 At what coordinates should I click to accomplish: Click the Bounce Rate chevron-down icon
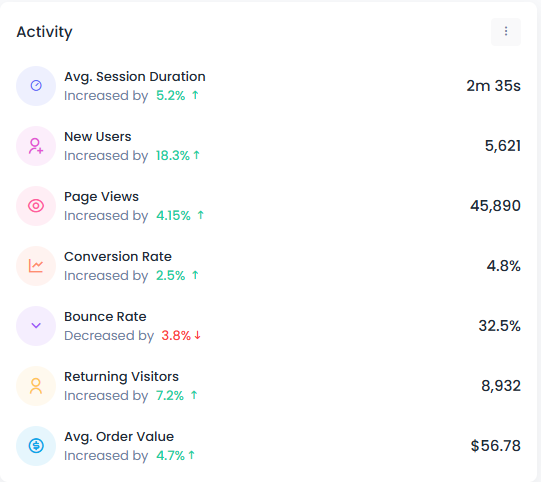[x=36, y=326]
